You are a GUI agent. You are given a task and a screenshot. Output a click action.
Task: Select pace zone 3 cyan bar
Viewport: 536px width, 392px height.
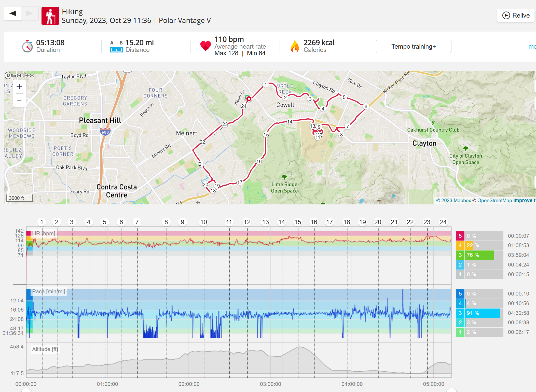[480, 313]
